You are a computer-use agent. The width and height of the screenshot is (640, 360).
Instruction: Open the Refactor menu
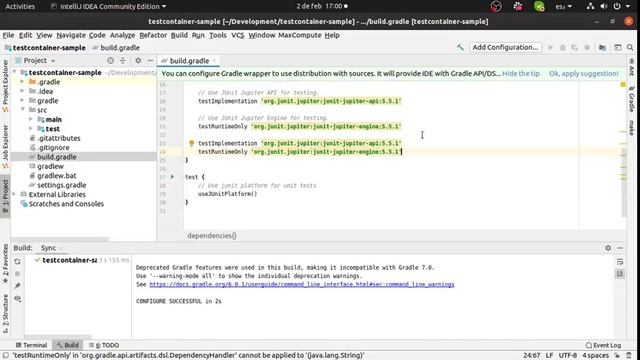153,35
